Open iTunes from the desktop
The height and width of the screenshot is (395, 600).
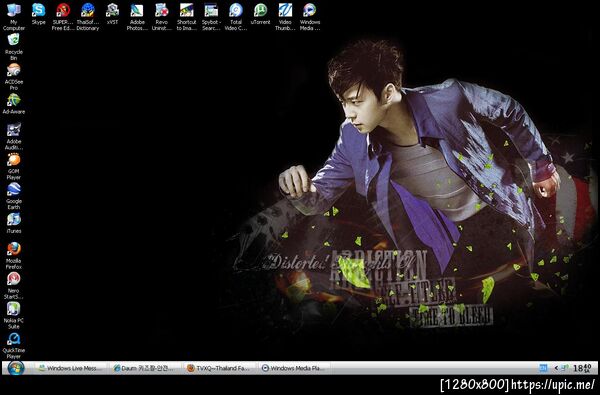point(14,223)
